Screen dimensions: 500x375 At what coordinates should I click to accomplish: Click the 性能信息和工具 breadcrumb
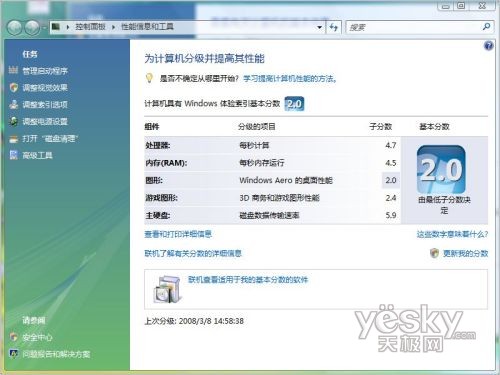147,27
